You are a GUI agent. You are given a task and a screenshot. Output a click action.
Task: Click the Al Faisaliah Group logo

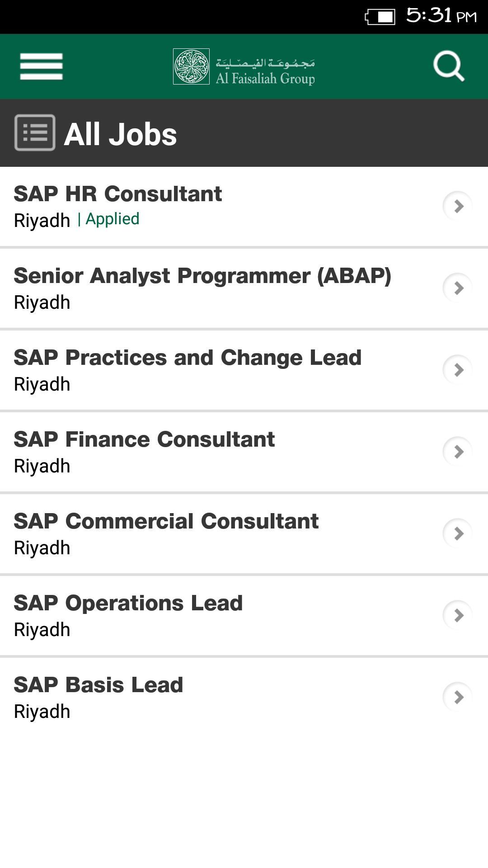click(244, 66)
